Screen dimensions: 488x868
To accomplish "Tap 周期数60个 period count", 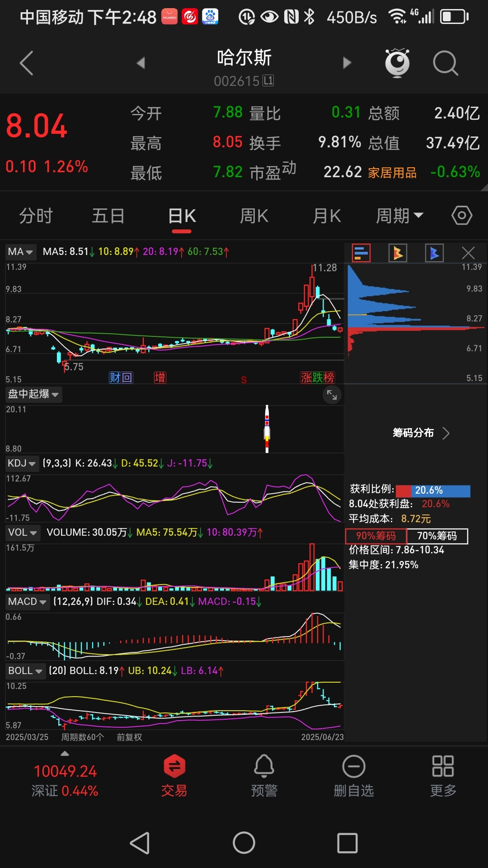I will (83, 737).
